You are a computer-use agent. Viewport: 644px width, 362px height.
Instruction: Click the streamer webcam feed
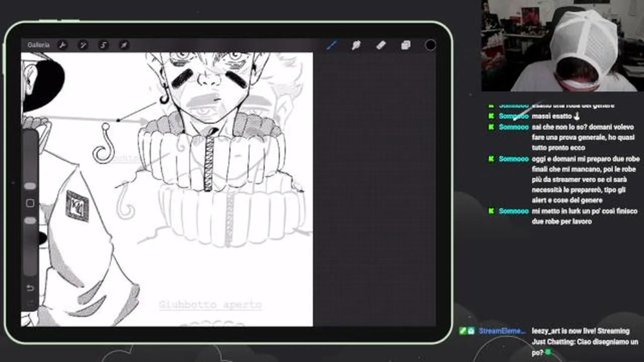tap(562, 46)
